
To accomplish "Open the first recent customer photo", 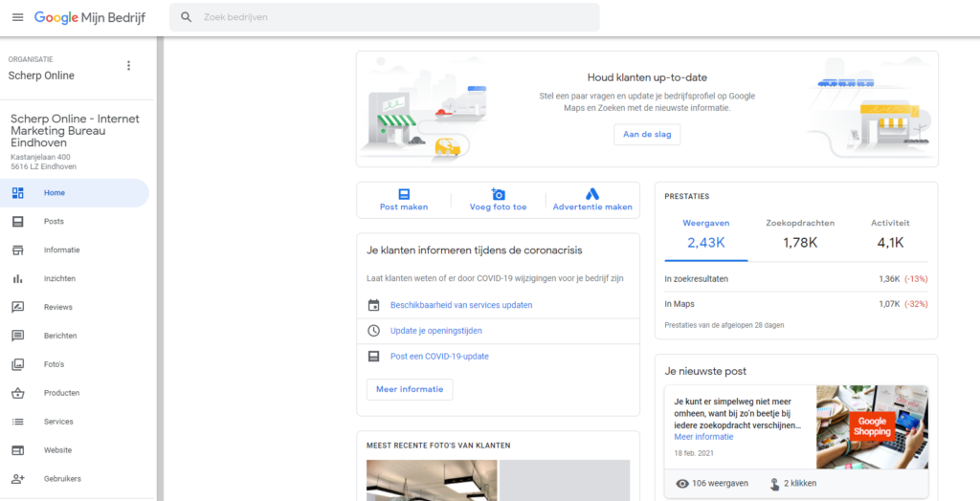I will [432, 480].
